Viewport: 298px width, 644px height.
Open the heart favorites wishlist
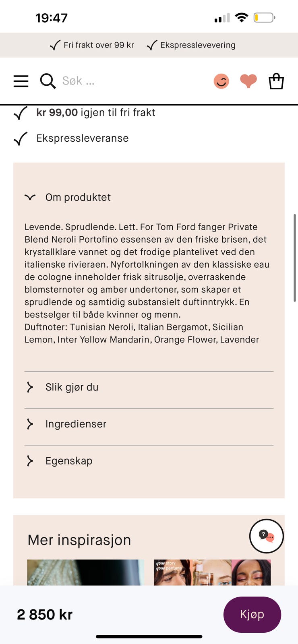point(248,81)
